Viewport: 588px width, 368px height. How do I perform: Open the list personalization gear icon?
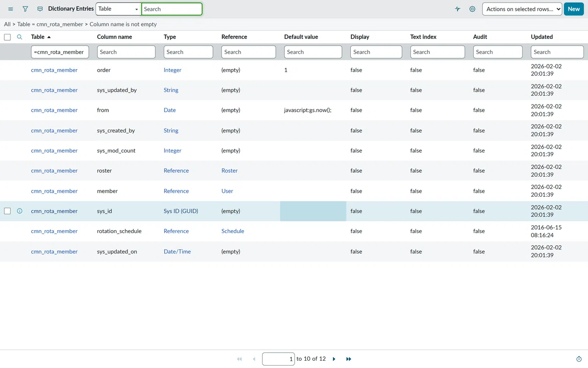click(x=472, y=9)
